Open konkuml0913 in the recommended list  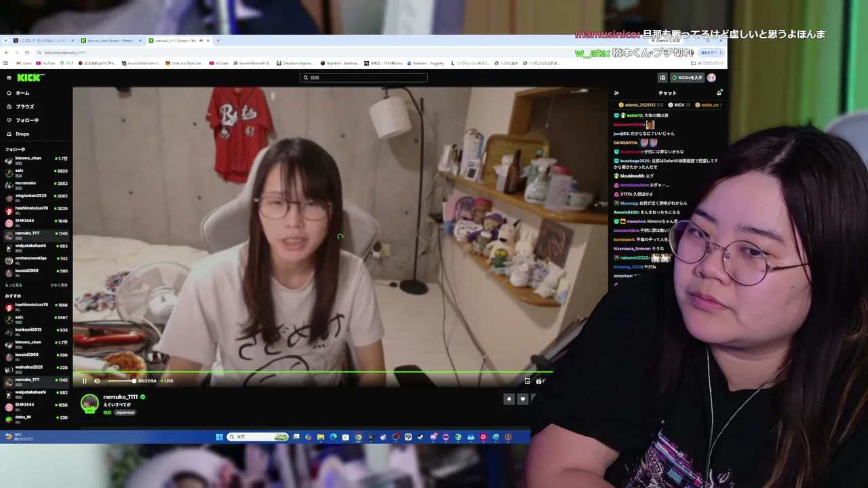pos(36,331)
